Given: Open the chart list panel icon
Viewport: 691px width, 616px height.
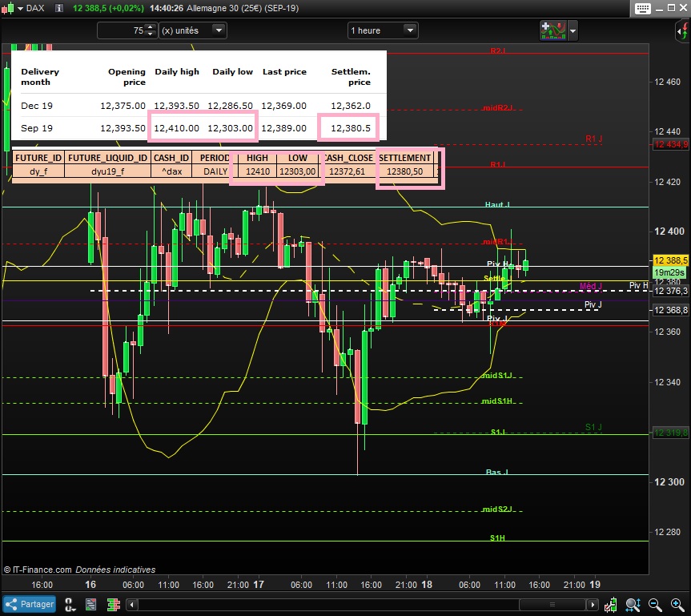Looking at the screenshot, I should point(90,605).
